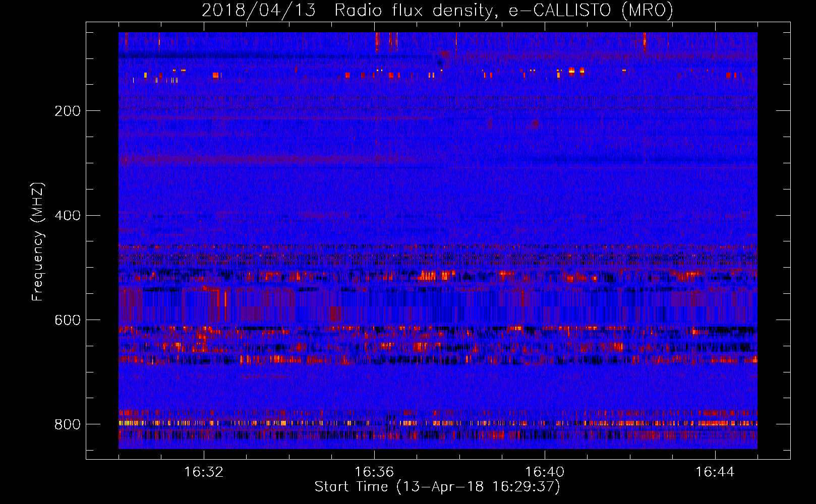Image resolution: width=816 pixels, height=504 pixels.
Task: Click the 16:44 time tick label
Action: point(715,472)
